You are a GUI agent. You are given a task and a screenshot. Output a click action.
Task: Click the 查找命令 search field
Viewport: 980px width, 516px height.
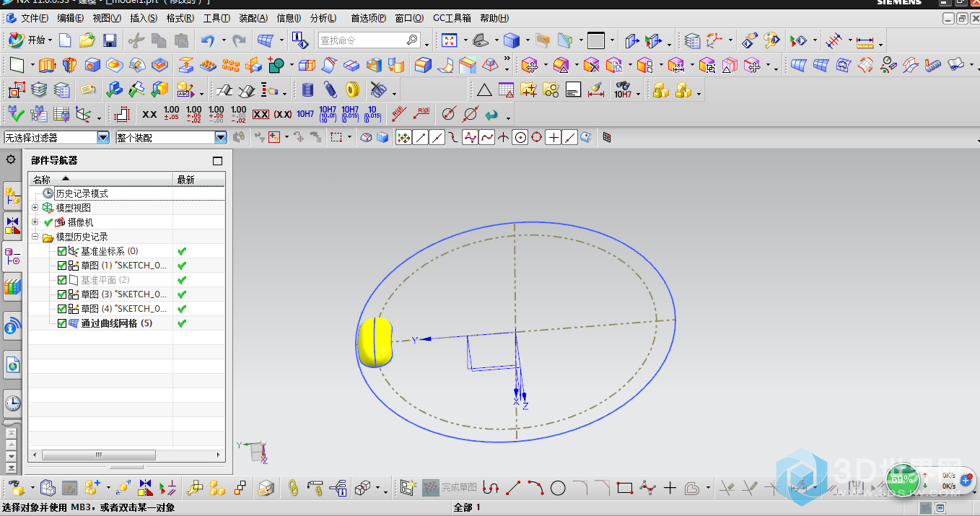click(x=369, y=40)
